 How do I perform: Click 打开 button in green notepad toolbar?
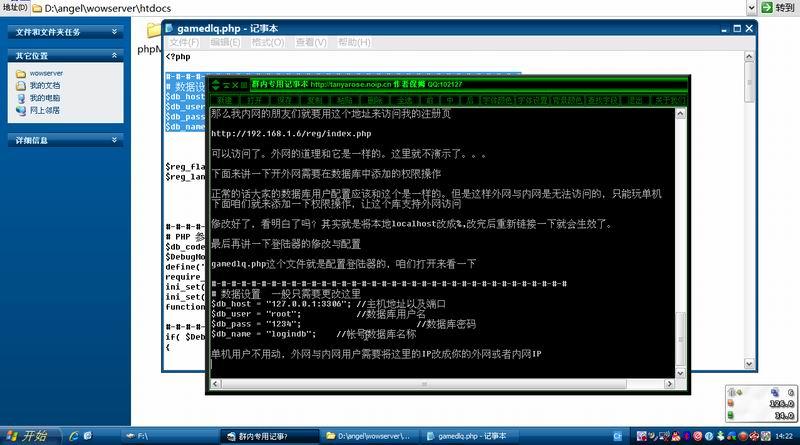tap(254, 100)
